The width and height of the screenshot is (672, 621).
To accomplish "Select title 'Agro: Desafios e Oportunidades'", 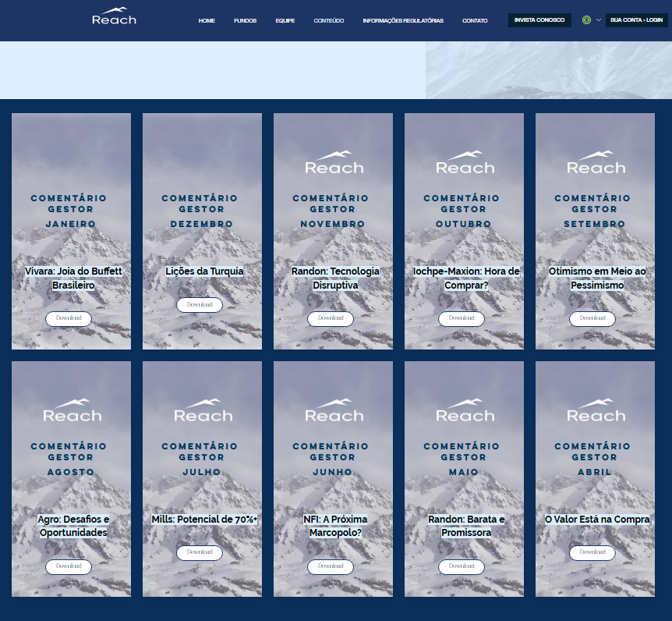I will (x=73, y=526).
